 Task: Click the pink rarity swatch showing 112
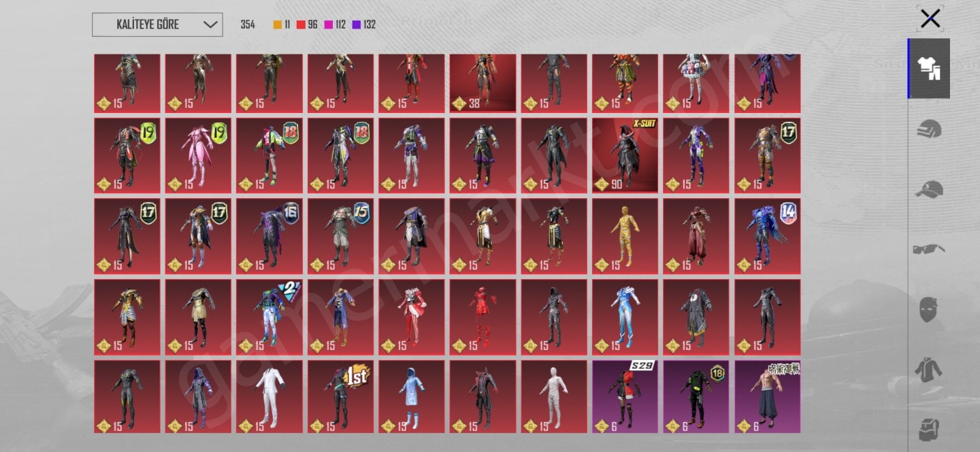tap(328, 25)
